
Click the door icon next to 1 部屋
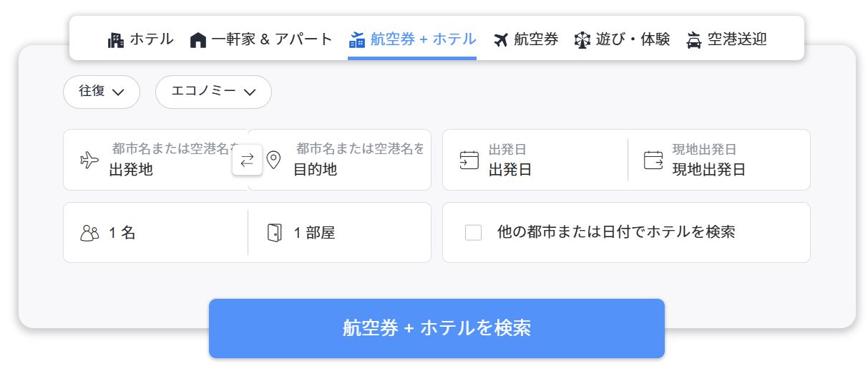click(x=274, y=233)
